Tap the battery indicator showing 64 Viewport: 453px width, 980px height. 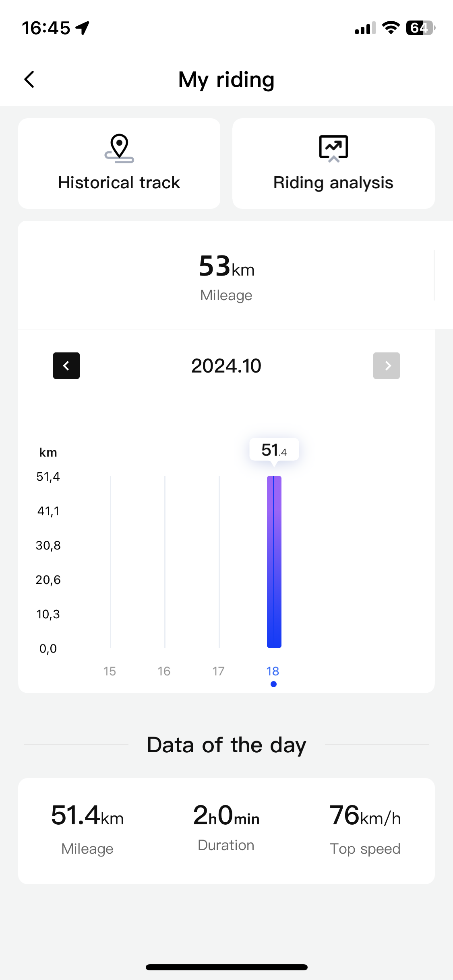click(420, 28)
